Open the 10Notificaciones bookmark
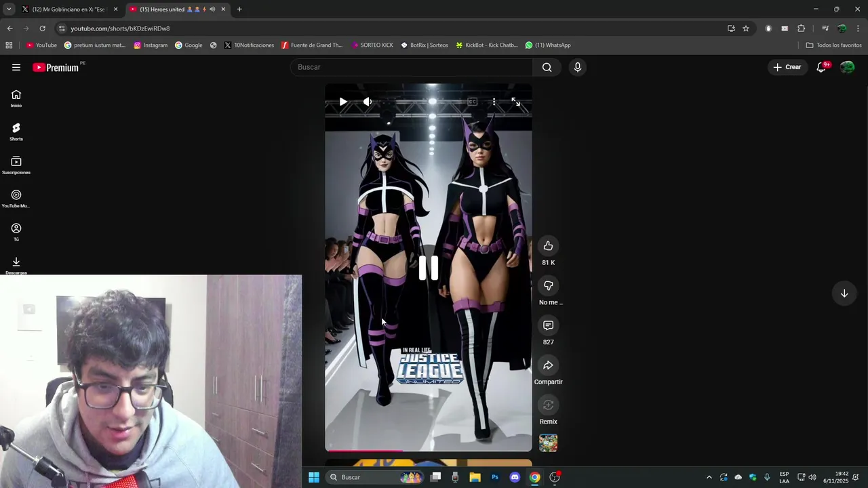This screenshot has height=488, width=868. click(249, 45)
